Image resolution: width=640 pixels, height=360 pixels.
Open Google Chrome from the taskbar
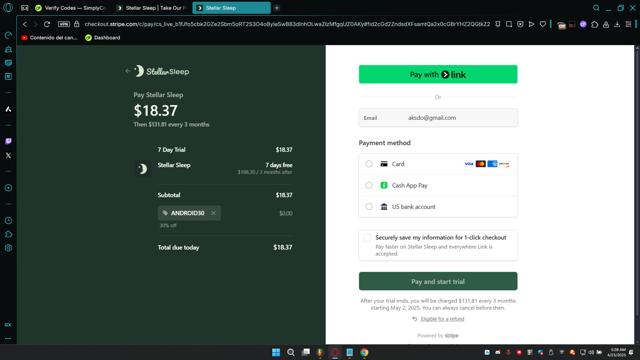point(364,352)
